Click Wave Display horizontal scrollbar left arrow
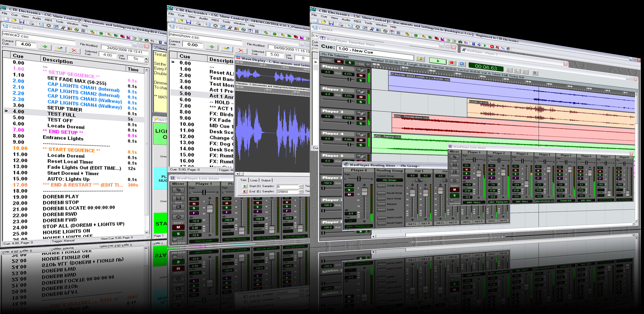Image resolution: width=644 pixels, height=314 pixels. (x=238, y=174)
